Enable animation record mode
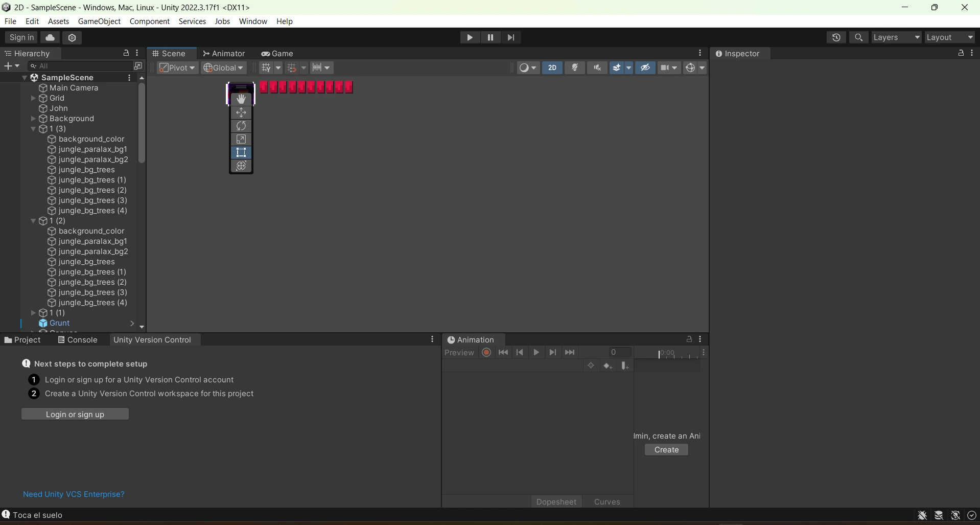The width and height of the screenshot is (980, 525). (486, 352)
